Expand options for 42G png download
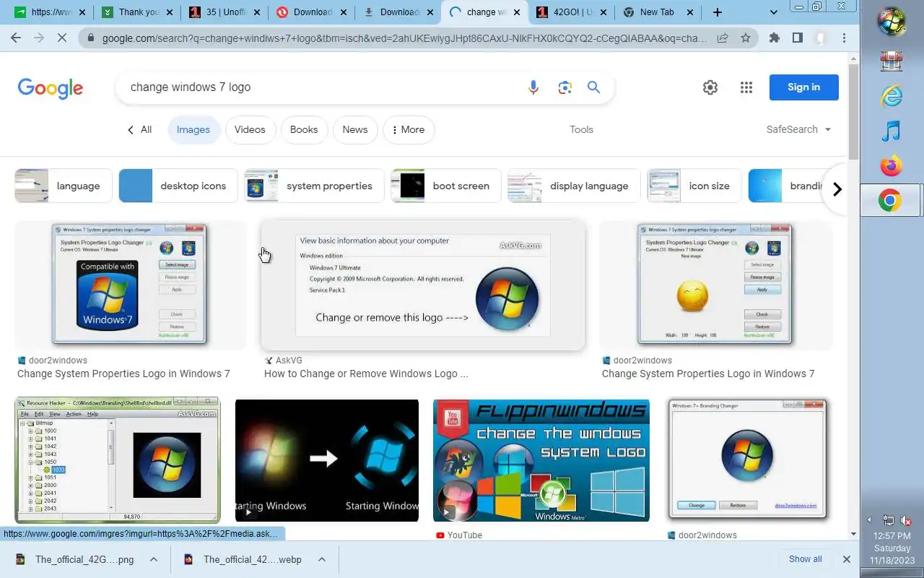 154,559
